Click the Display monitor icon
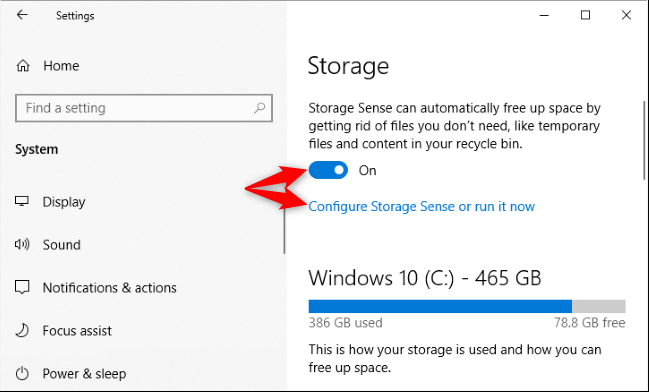Viewport: 649px width, 392px height. pos(22,201)
